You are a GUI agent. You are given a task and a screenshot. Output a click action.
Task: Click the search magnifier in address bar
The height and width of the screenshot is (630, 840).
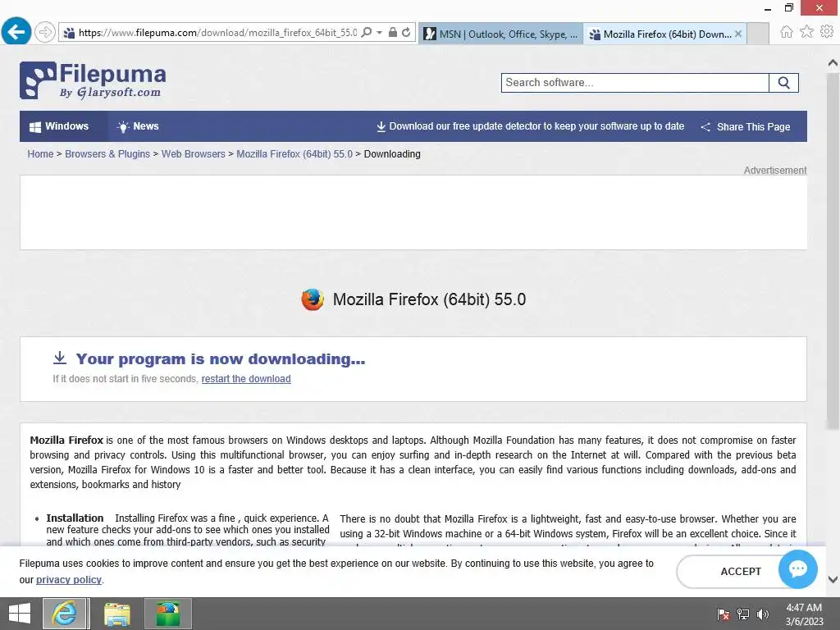(x=367, y=32)
